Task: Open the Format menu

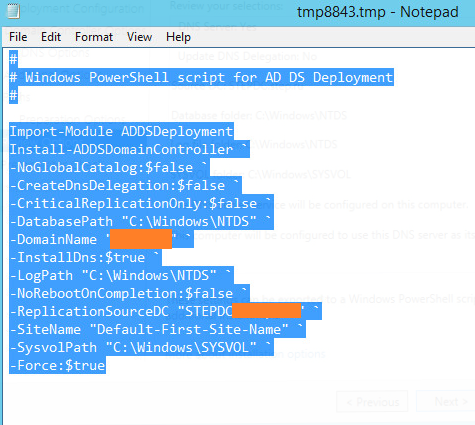Action: click(x=94, y=37)
